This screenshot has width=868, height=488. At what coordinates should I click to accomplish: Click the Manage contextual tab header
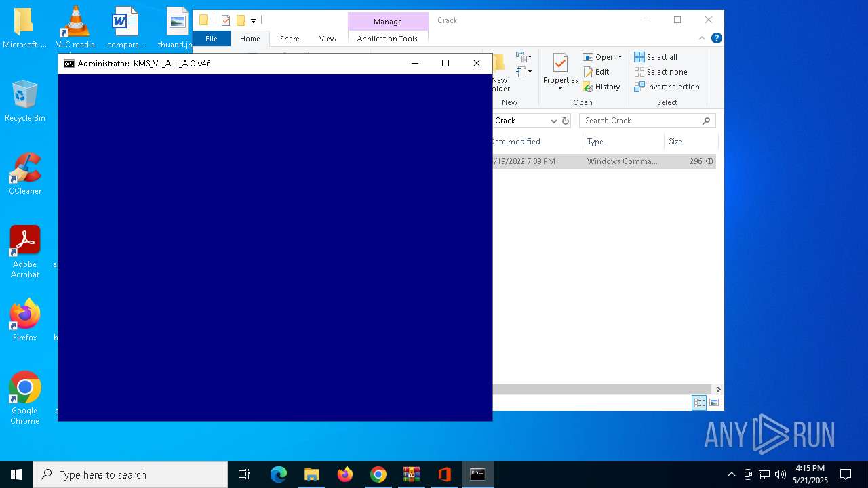click(387, 22)
